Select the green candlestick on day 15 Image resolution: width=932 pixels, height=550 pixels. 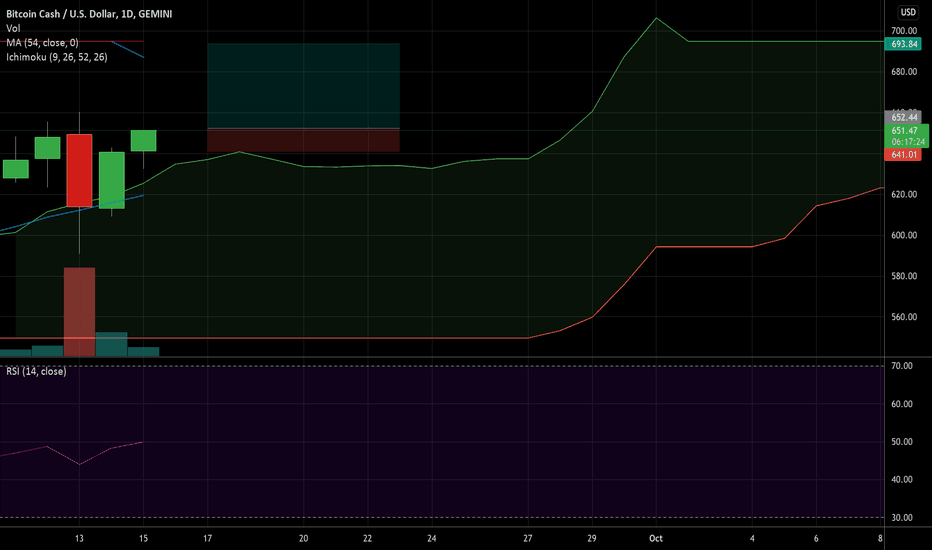coord(143,140)
